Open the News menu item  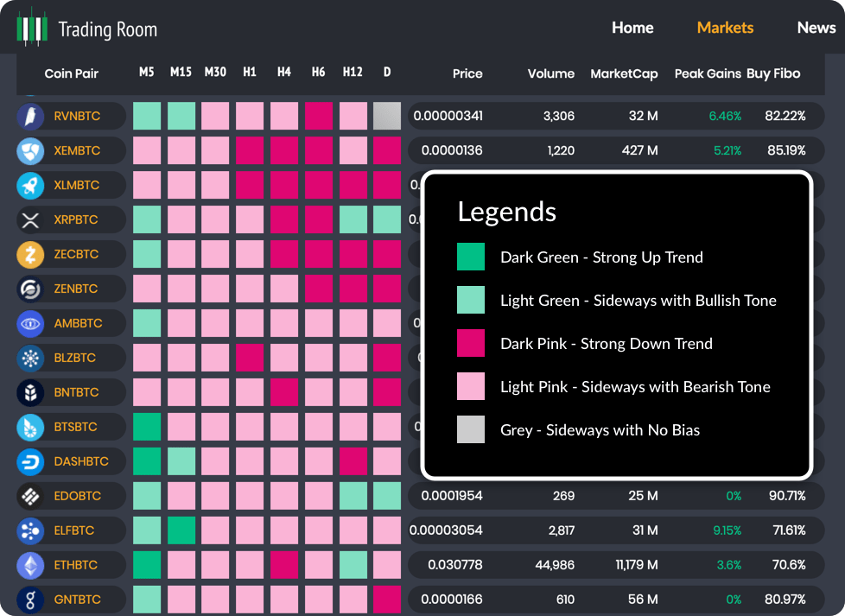click(816, 28)
